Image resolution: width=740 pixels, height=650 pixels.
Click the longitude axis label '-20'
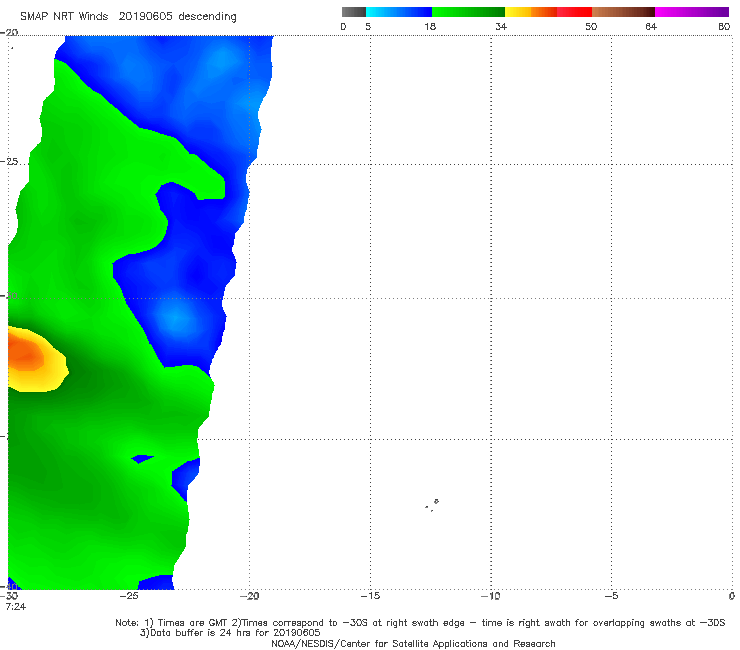coord(249,596)
